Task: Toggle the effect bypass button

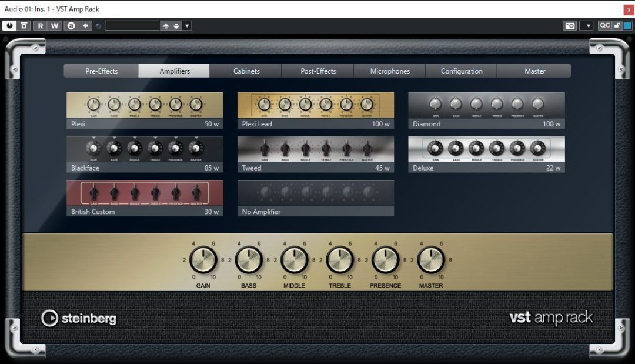Action: (x=24, y=26)
